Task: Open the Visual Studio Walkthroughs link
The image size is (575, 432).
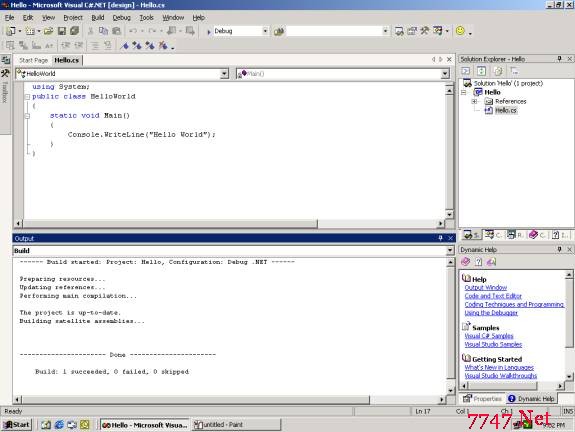Action: point(501,376)
